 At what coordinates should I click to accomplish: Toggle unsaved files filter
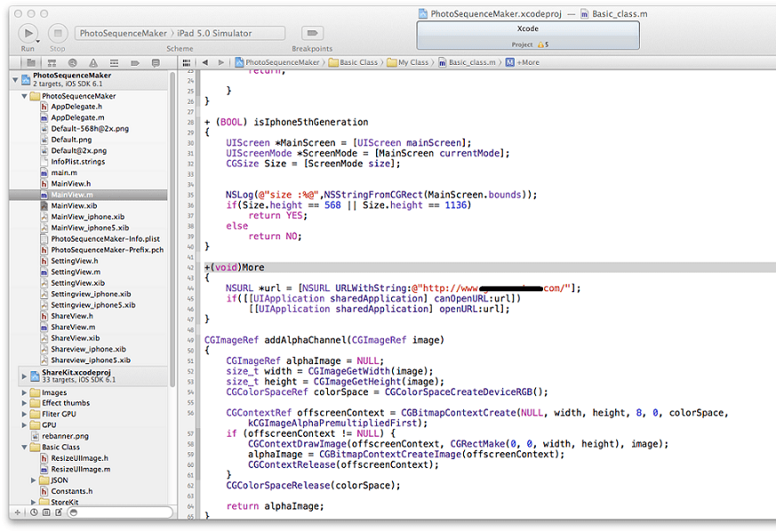coord(59,512)
